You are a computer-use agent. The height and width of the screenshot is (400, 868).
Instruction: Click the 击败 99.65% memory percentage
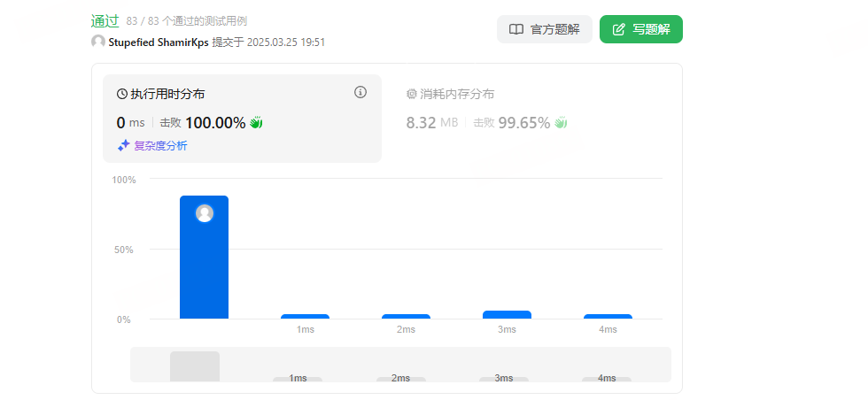pos(512,123)
